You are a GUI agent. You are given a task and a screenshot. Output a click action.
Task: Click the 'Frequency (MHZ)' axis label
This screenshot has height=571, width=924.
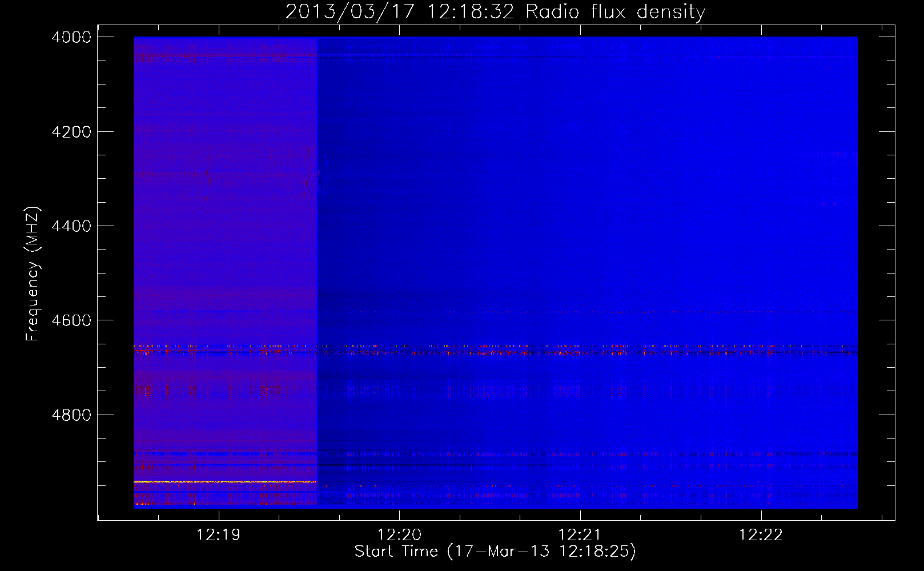(x=33, y=274)
